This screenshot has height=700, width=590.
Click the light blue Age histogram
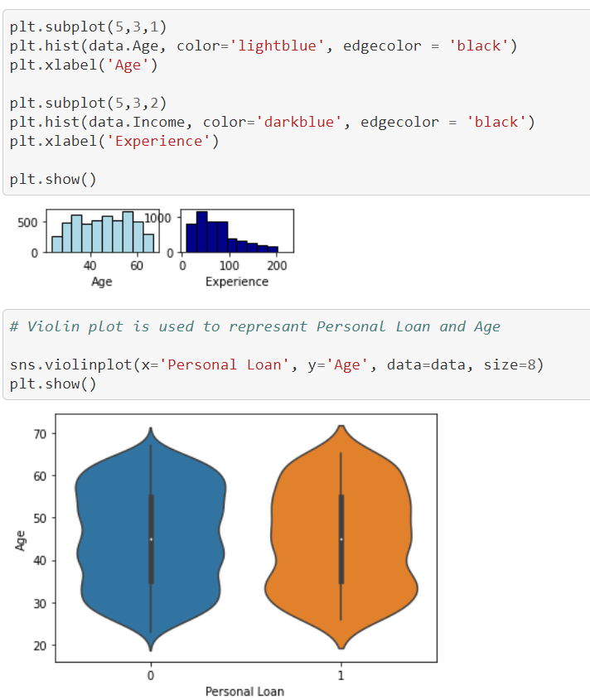pyautogui.click(x=103, y=231)
